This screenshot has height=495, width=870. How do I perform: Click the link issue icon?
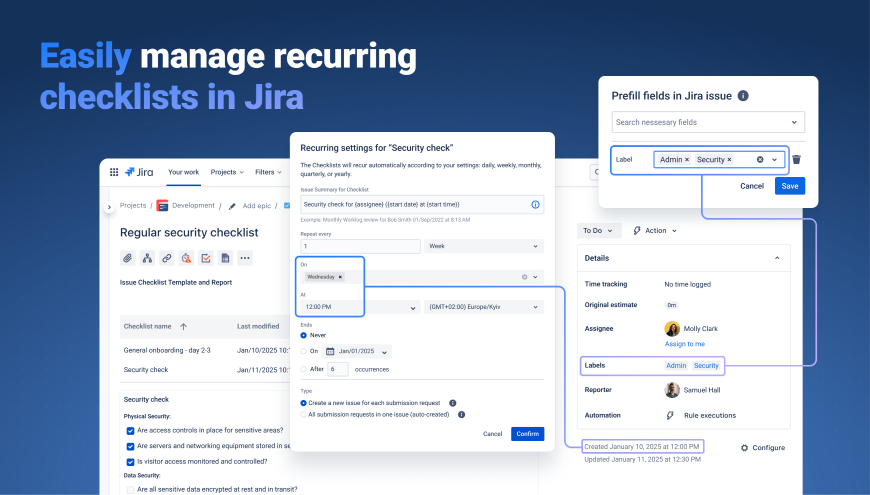(166, 258)
